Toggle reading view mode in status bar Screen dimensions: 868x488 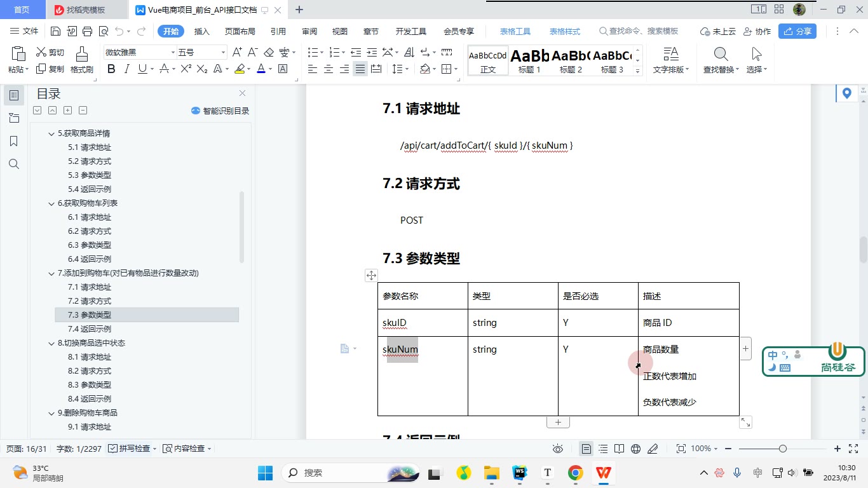point(620,449)
